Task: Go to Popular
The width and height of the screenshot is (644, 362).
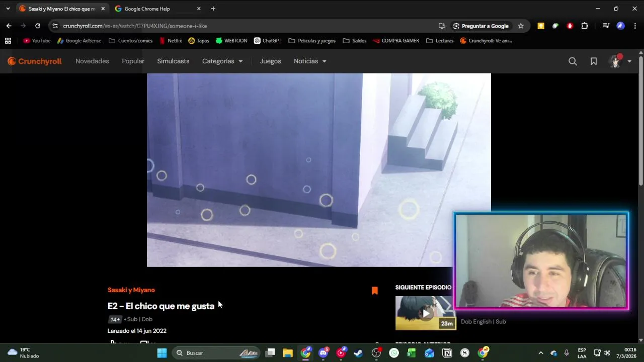Action: click(133, 61)
